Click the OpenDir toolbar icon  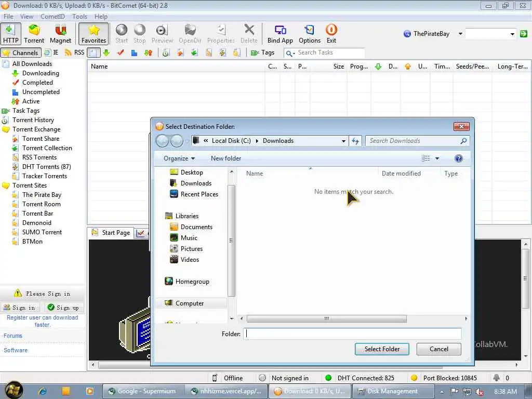[190, 34]
